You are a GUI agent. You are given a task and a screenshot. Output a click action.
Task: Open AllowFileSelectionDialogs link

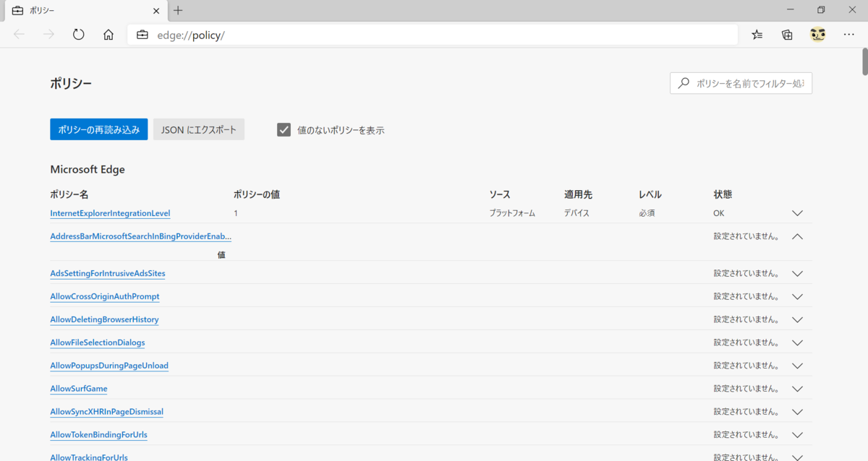point(98,342)
